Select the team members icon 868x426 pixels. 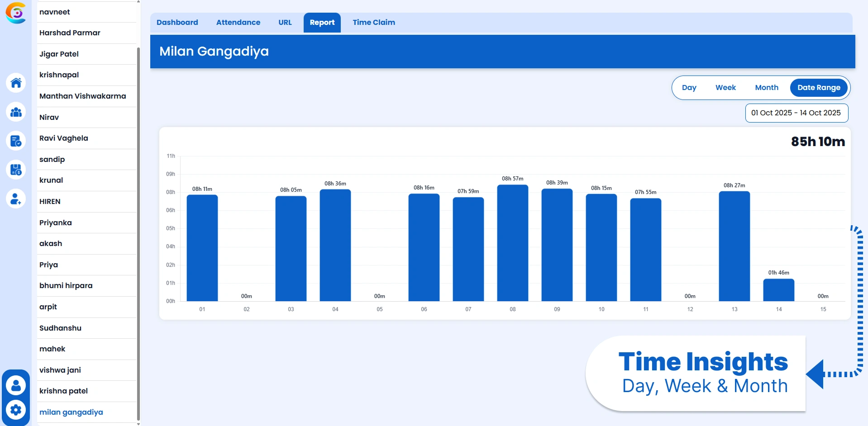click(16, 112)
